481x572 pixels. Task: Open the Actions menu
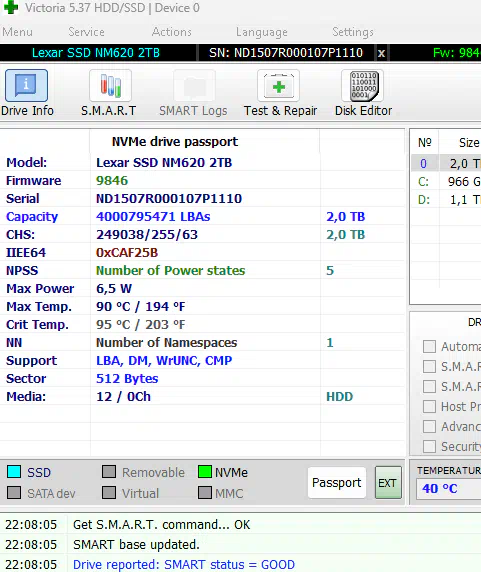[172, 32]
